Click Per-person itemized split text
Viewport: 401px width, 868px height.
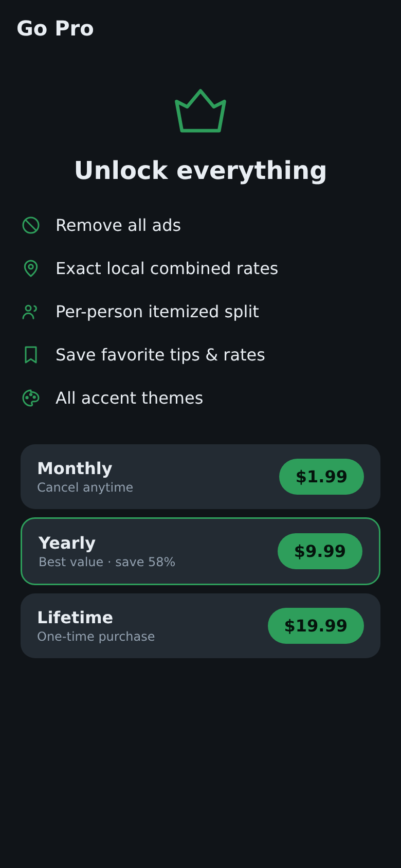pos(157,312)
